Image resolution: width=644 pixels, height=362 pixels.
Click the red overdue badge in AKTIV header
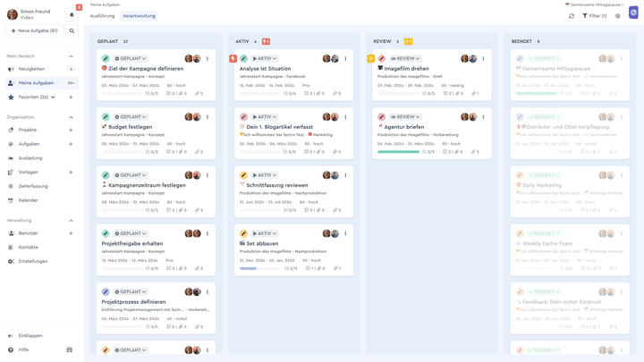pos(267,41)
